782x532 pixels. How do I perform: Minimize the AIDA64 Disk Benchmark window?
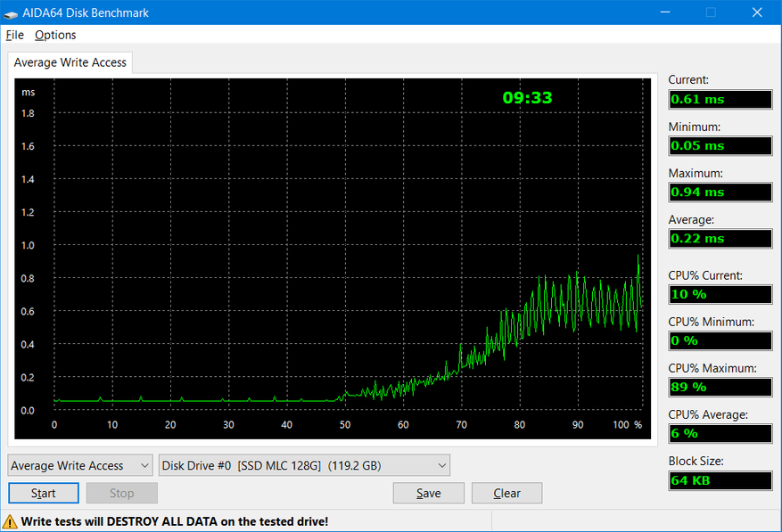(664, 12)
